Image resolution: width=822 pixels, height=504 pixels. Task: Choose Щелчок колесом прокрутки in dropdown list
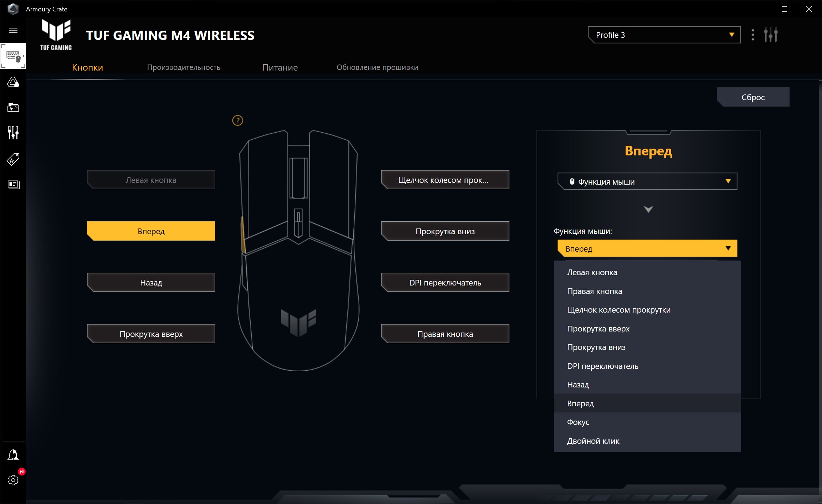click(647, 310)
